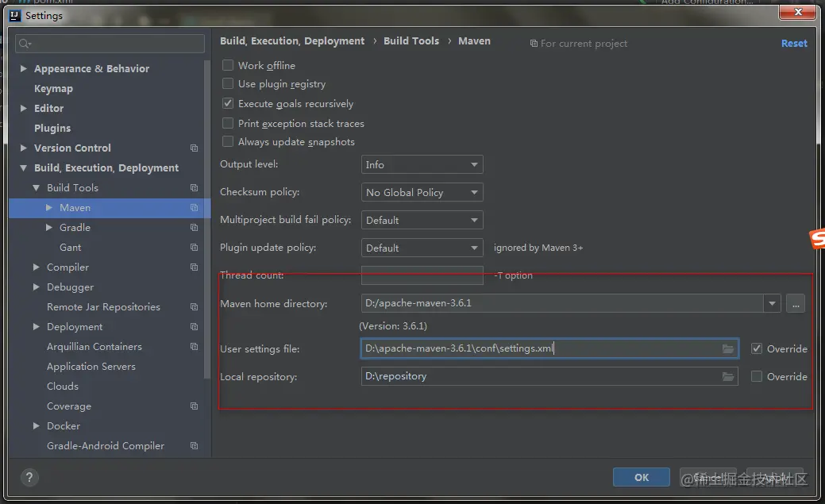Enable Use plugin registry checkbox
This screenshot has height=504, width=825.
pyautogui.click(x=228, y=83)
